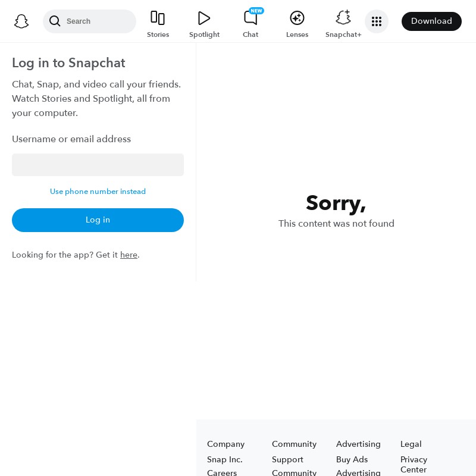This screenshot has width=476, height=476.
Task: Expand the nine-dot apps grid menu
Action: tap(377, 21)
